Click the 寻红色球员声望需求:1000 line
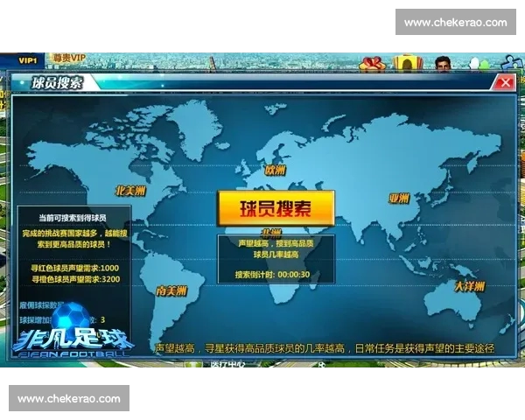This screenshot has height=420, width=525. 74,269
